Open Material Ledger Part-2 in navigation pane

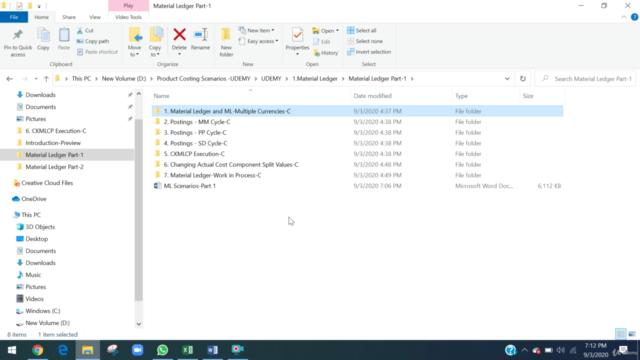(x=54, y=167)
